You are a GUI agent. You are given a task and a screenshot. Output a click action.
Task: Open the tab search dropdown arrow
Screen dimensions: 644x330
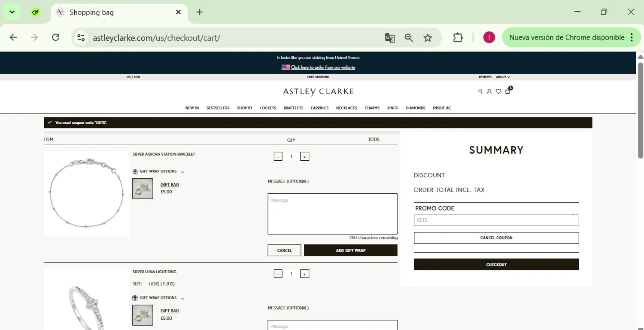pyautogui.click(x=12, y=12)
